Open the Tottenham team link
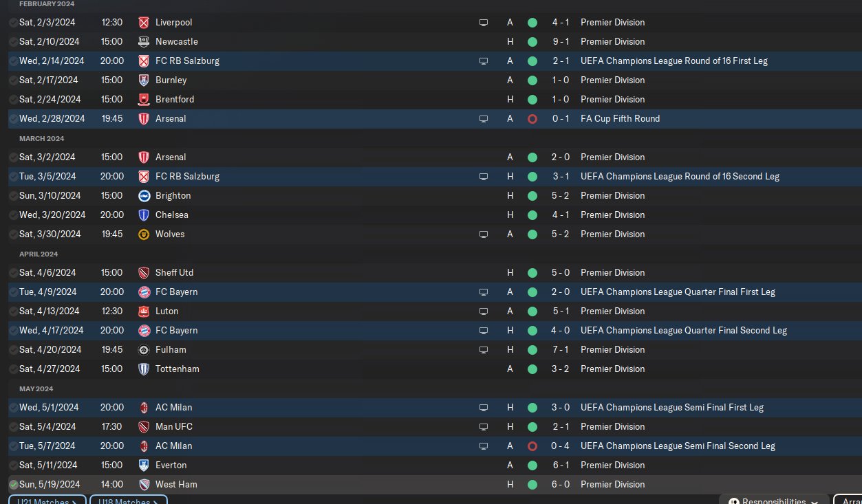862x504 pixels. 177,369
